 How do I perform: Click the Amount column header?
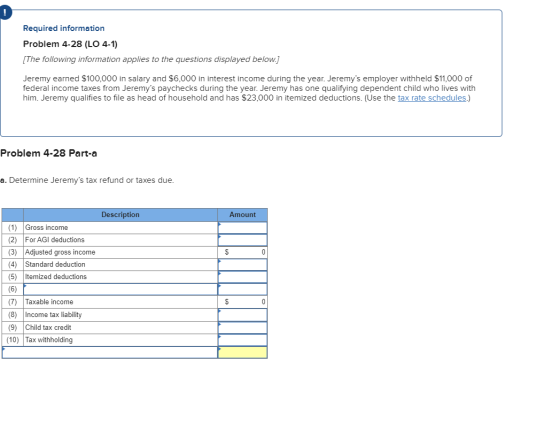click(242, 215)
